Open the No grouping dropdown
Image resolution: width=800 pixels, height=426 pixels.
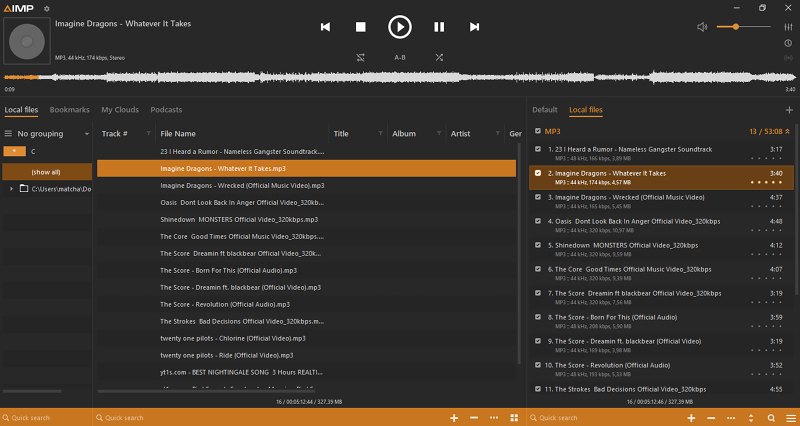53,134
